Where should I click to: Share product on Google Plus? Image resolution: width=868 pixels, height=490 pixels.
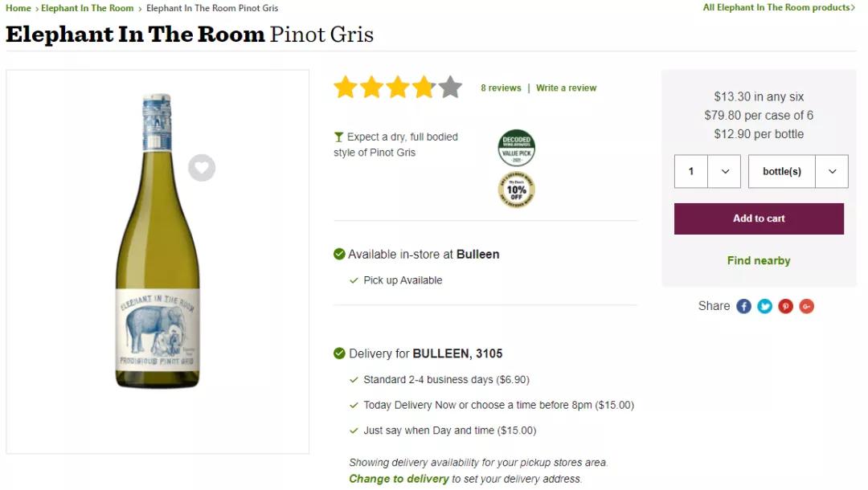click(x=806, y=306)
